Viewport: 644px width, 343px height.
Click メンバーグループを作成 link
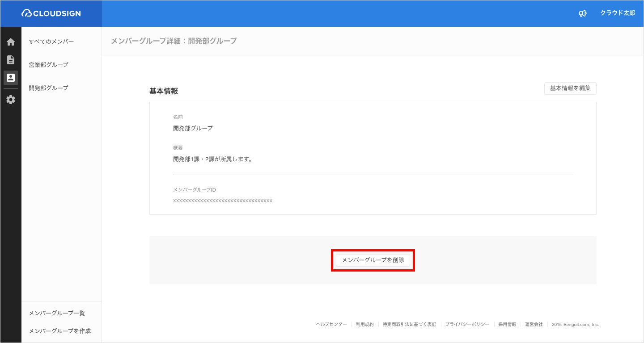coord(59,331)
